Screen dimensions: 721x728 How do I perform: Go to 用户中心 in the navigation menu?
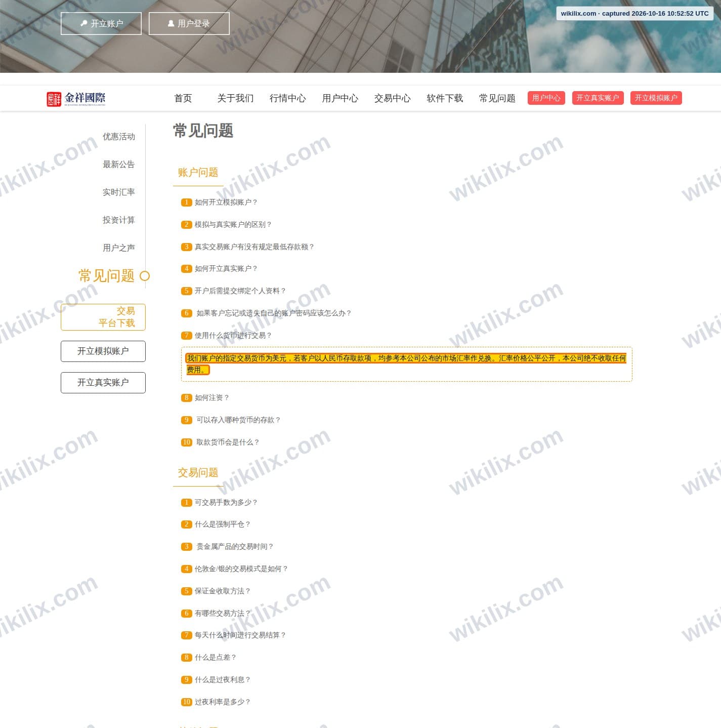pyautogui.click(x=340, y=98)
